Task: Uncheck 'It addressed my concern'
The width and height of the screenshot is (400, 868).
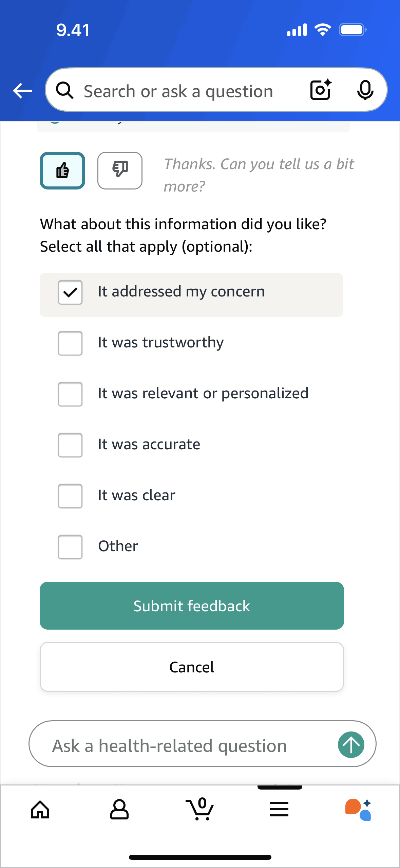Action: coord(70,292)
